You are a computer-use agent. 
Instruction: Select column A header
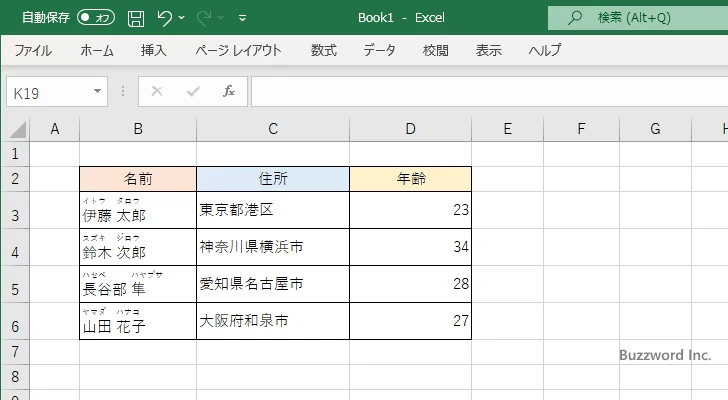tap(55, 129)
